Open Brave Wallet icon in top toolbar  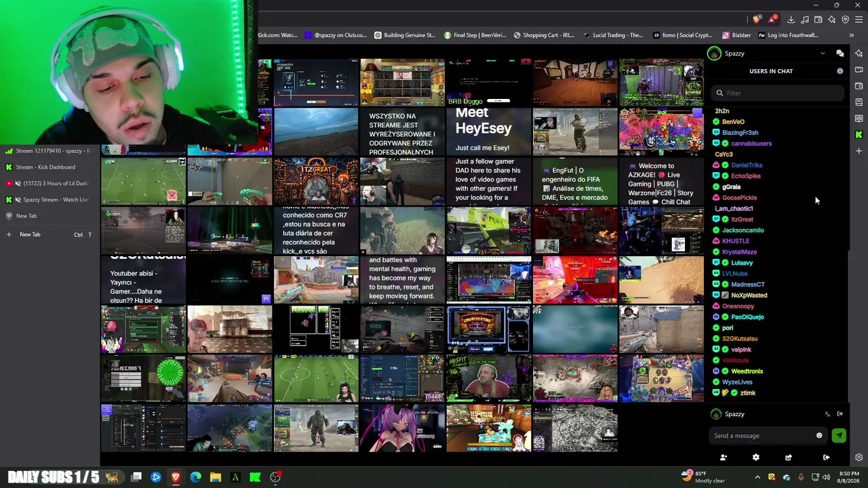(x=818, y=20)
